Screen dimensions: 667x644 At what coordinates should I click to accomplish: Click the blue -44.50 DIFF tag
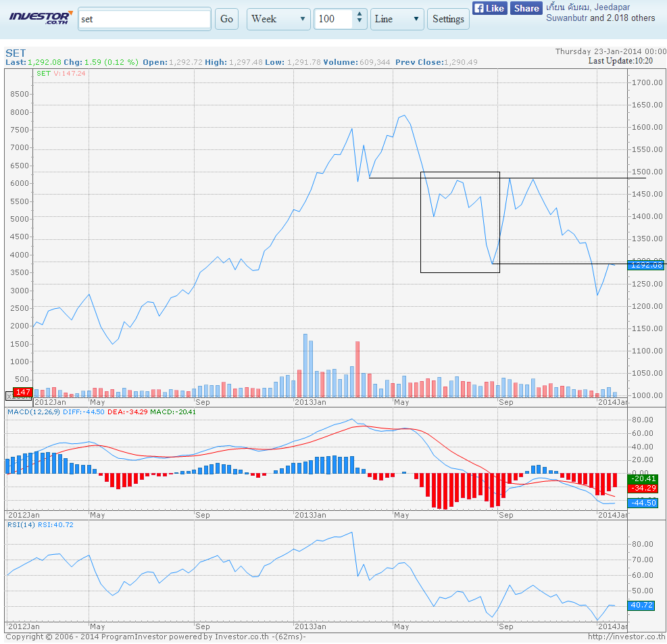pos(643,503)
